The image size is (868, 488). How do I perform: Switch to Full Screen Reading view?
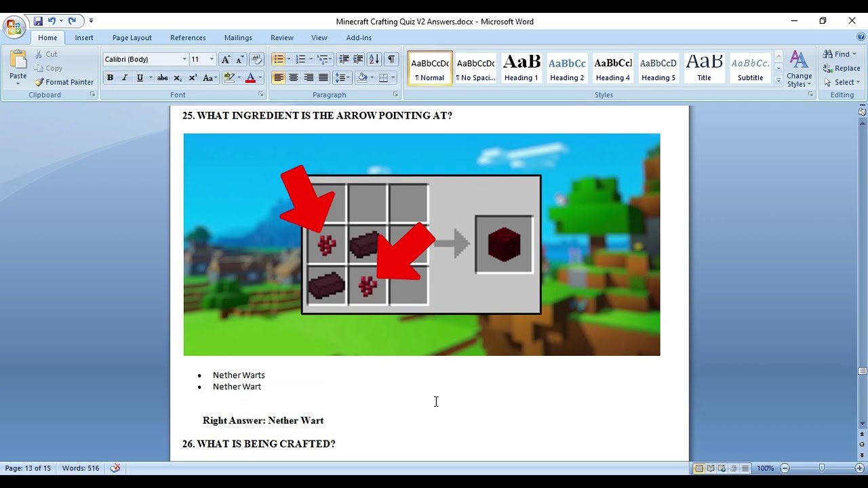(709, 468)
